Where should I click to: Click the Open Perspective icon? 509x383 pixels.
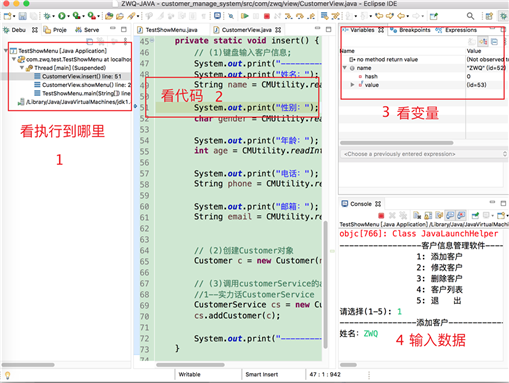click(489, 16)
